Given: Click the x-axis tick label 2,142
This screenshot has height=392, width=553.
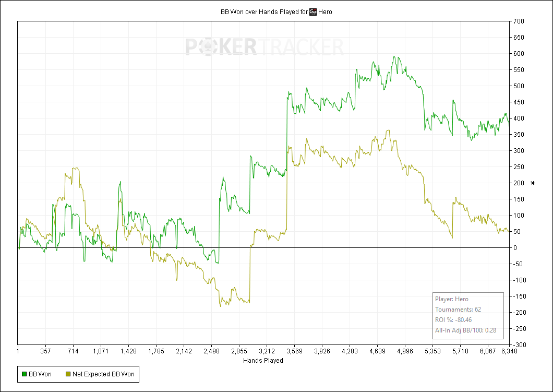Looking at the screenshot, I should (184, 351).
